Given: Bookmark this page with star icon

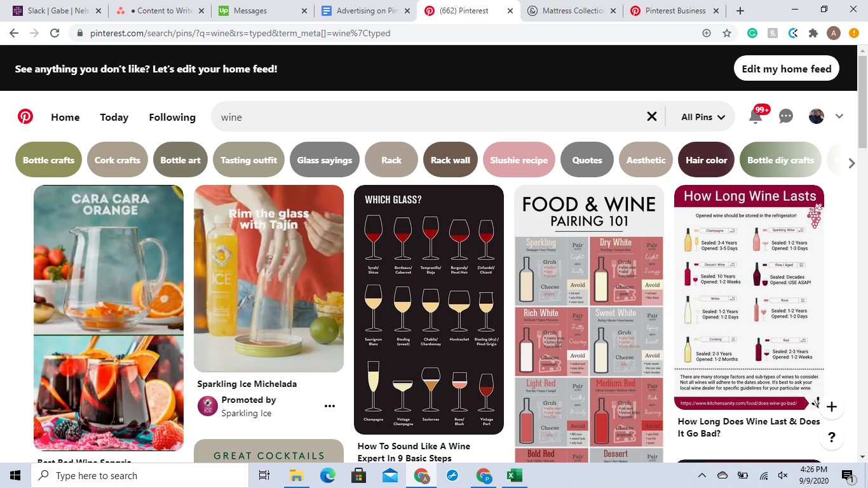Looking at the screenshot, I should pos(727,33).
